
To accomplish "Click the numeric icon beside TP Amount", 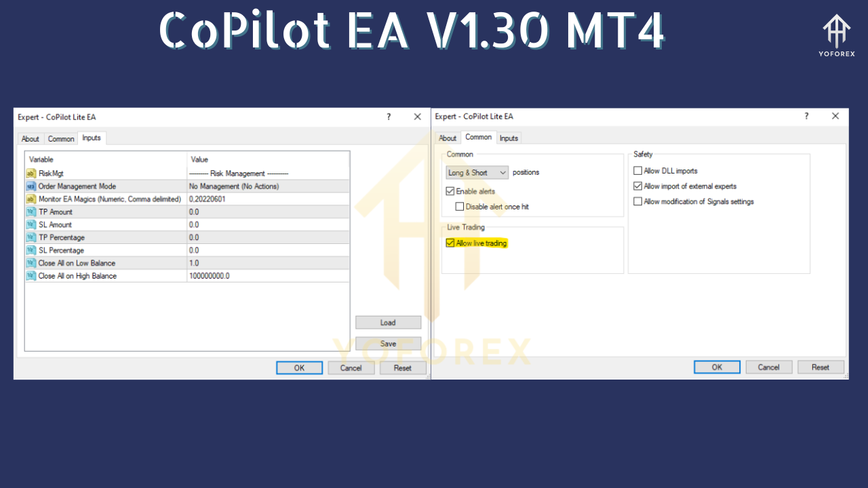I will (x=31, y=211).
